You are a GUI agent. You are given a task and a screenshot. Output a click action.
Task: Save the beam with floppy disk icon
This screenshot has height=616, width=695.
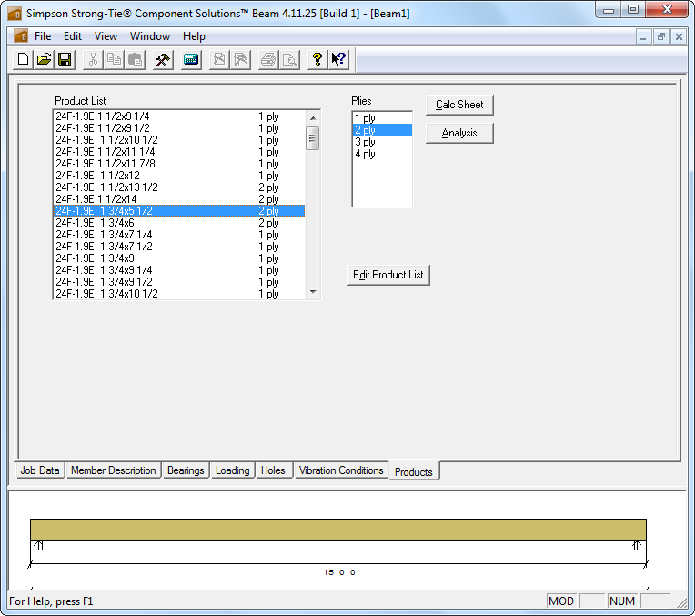pyautogui.click(x=65, y=59)
